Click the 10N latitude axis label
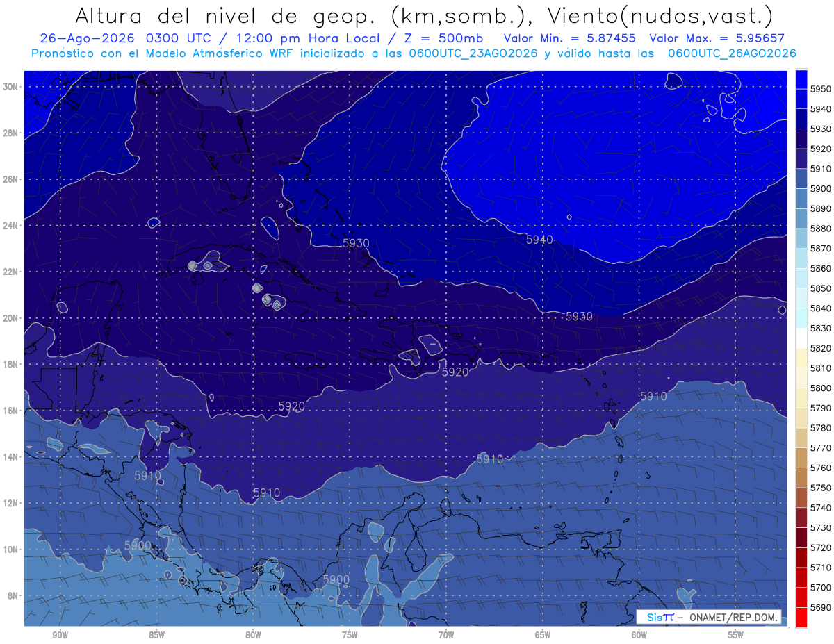 tap(10, 550)
